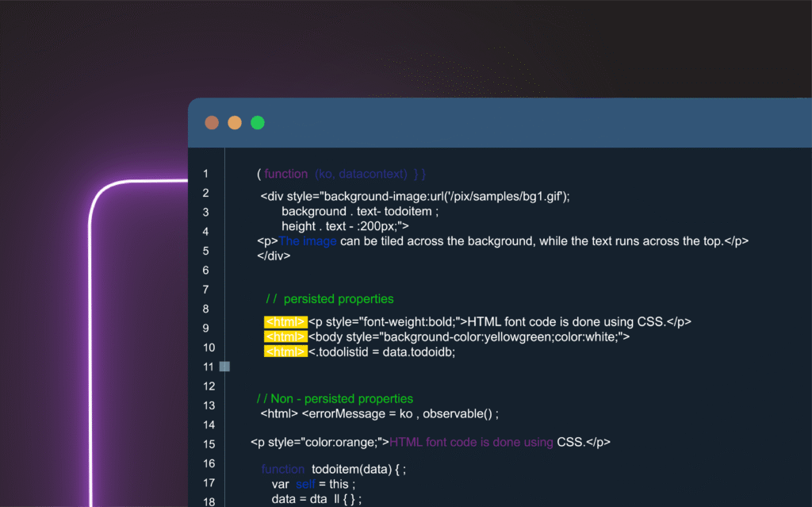Screen dimensions: 812x507
Task: Click '(ko, datacontext)' parameter text
Action: 361,174
